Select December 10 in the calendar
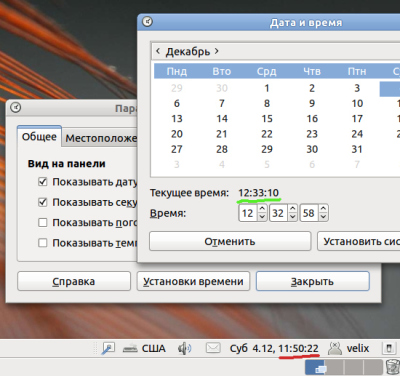 click(x=357, y=103)
